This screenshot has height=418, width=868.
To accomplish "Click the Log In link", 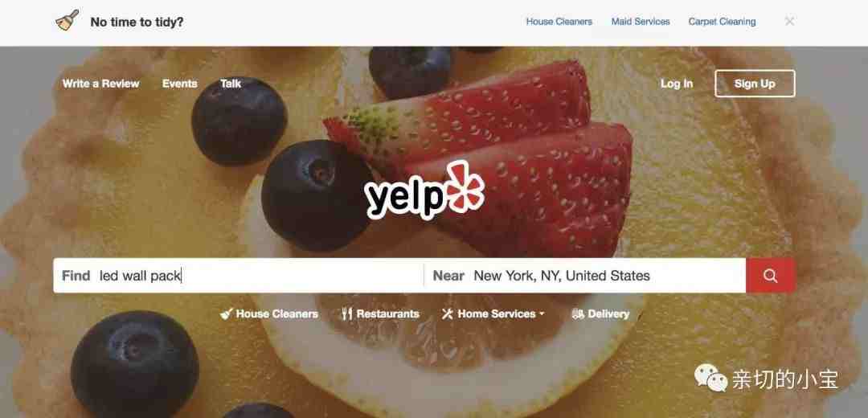I will [677, 84].
